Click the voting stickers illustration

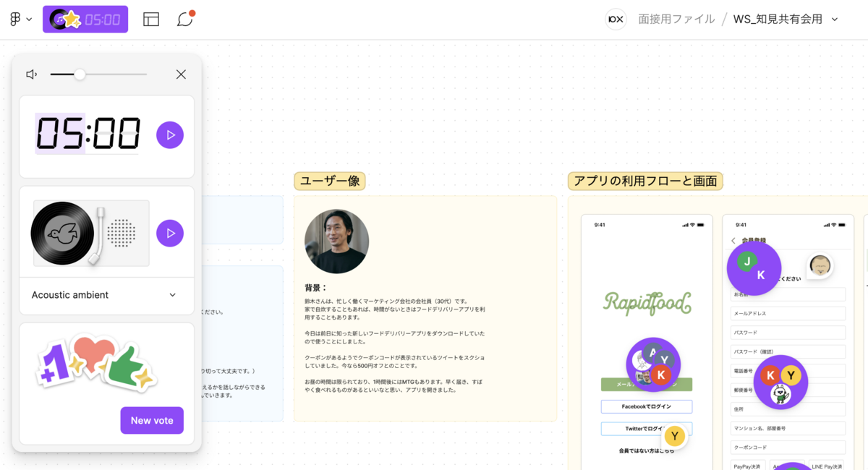click(x=96, y=363)
